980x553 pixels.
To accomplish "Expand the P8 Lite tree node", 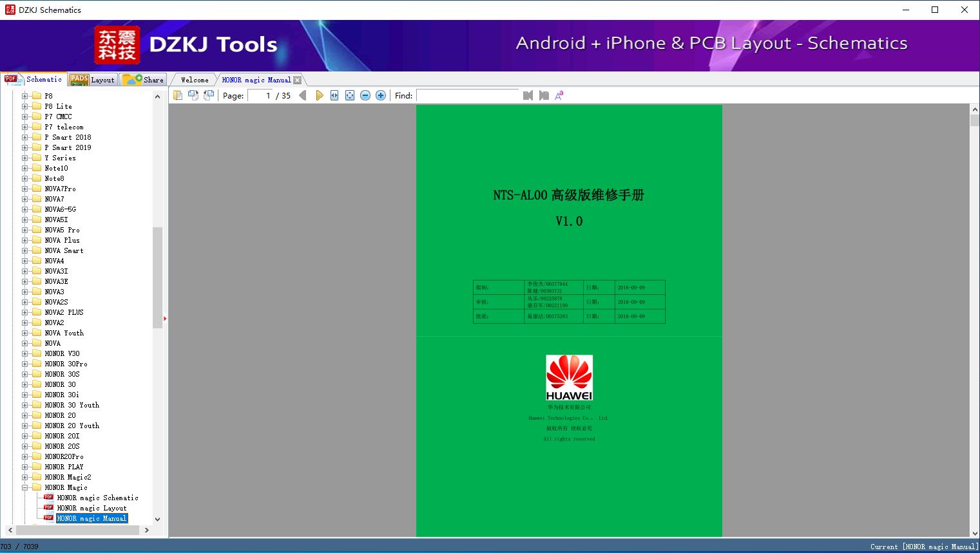I will [x=25, y=106].
